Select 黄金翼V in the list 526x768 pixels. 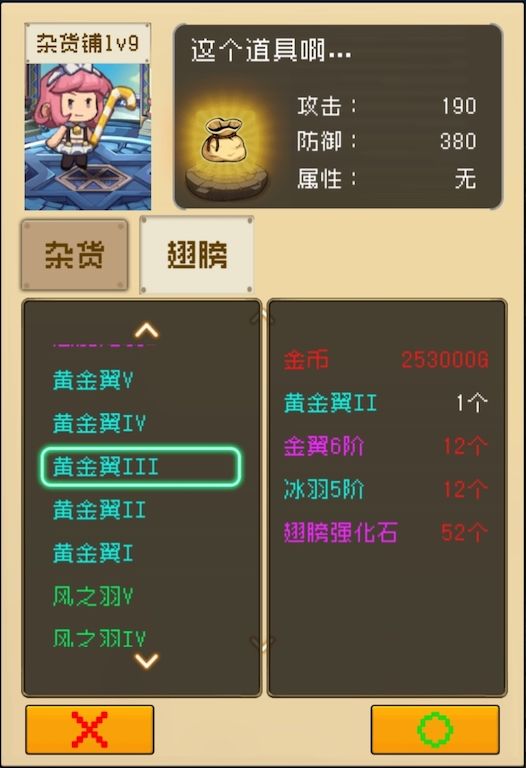93,381
